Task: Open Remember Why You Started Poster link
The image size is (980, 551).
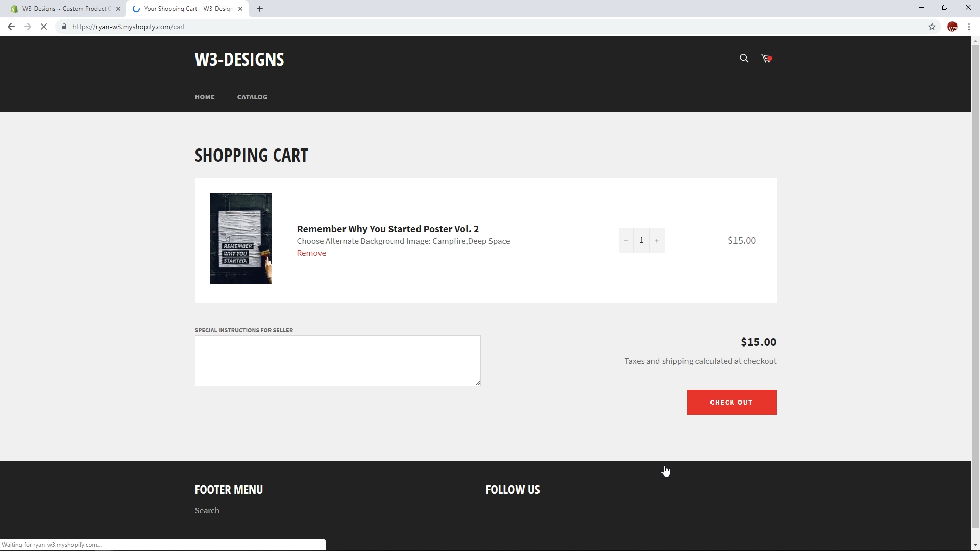Action: (x=388, y=229)
